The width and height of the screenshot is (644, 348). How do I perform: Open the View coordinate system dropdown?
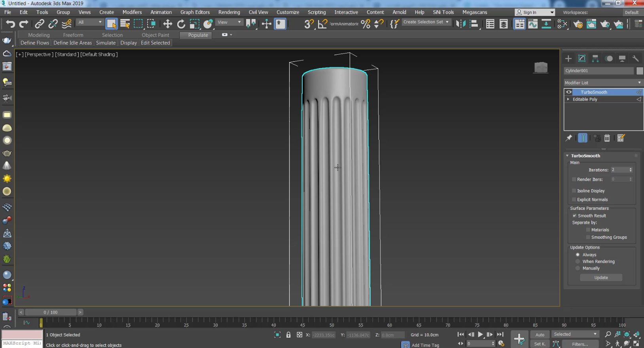pos(229,22)
